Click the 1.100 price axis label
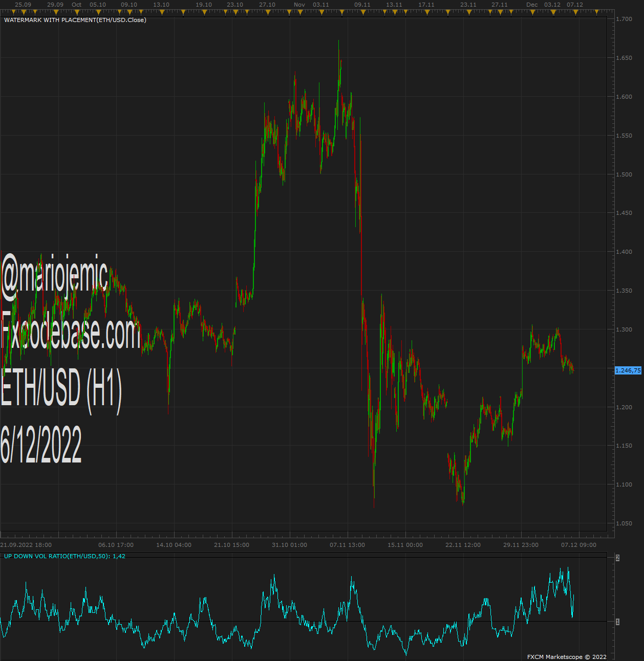Image resolution: width=644 pixels, height=661 pixels. (624, 484)
